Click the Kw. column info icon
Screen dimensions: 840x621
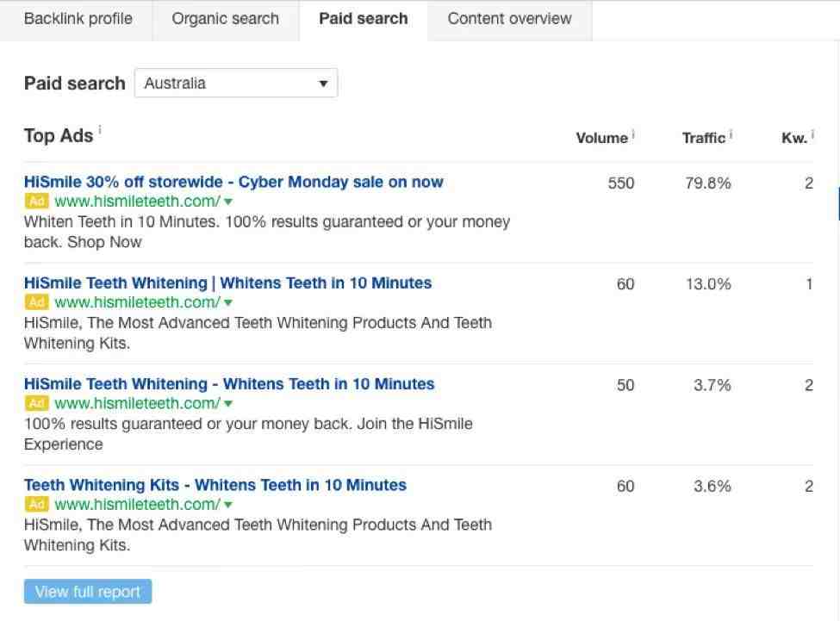(x=812, y=134)
